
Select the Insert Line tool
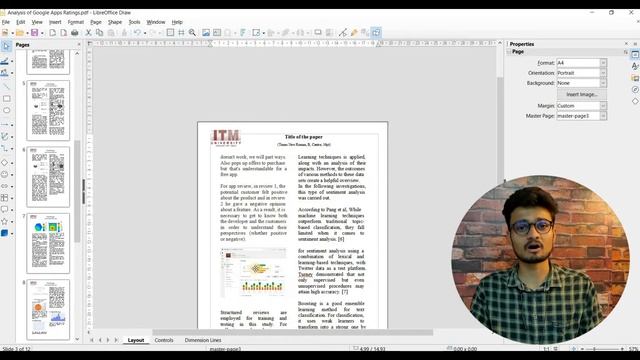click(7, 87)
